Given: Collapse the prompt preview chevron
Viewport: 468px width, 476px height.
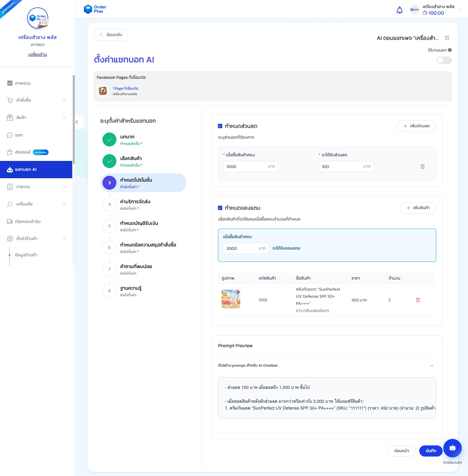Looking at the screenshot, I should coord(432,365).
